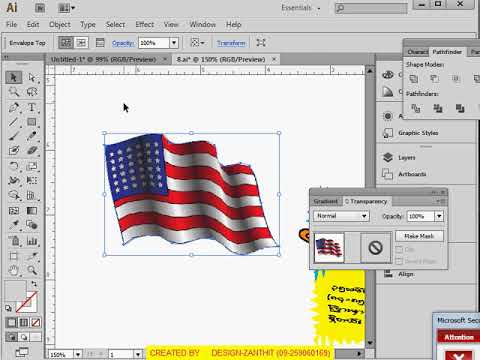Image resolution: width=480 pixels, height=360 pixels.
Task: Open the Normal blending mode dropdown
Action: coord(341,216)
